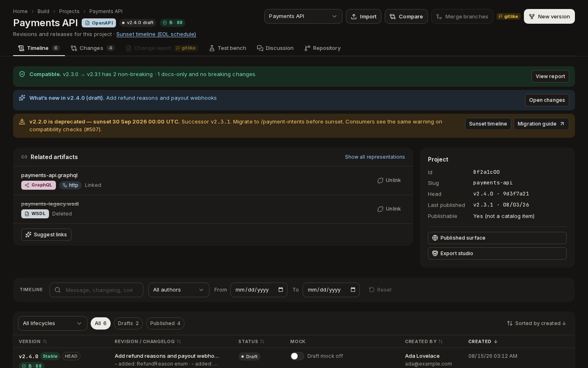
Task: Click the OpenAPI badge beside the title
Action: [99, 23]
